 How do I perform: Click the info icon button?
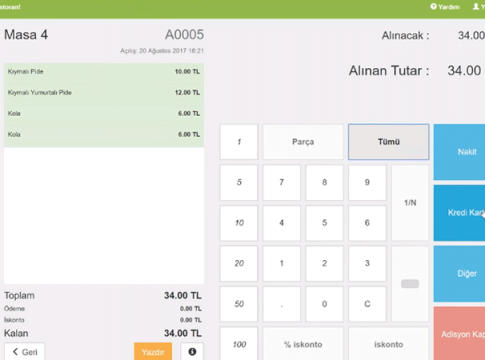[x=192, y=351]
